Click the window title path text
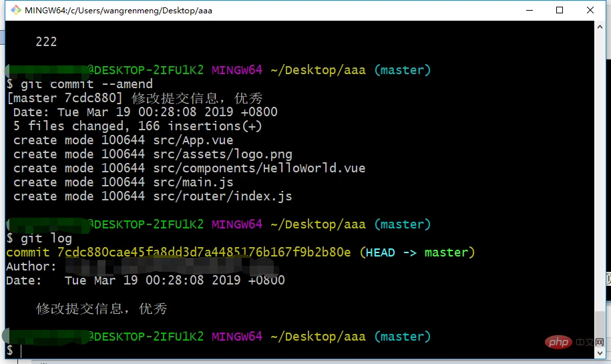This screenshot has width=611, height=364. [118, 11]
